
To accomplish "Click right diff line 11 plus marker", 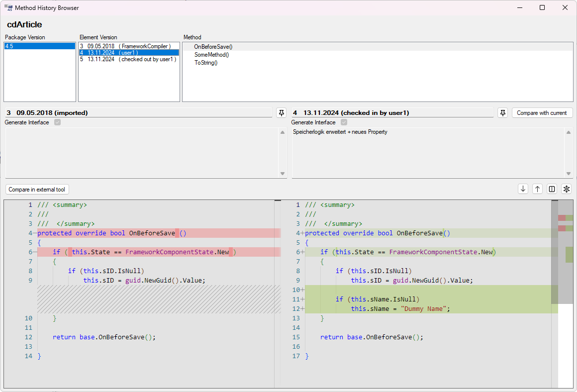I will (x=302, y=299).
